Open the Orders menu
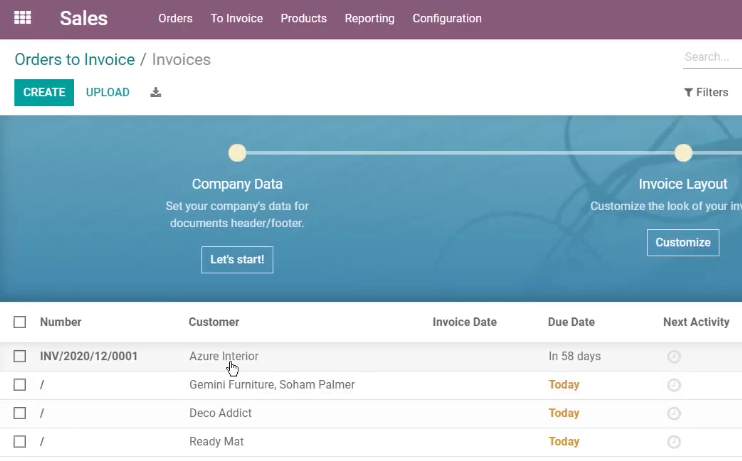The height and width of the screenshot is (461, 742). pos(175,18)
